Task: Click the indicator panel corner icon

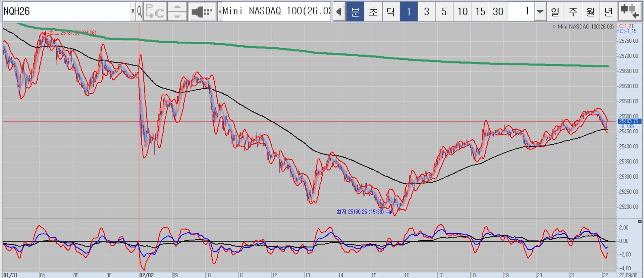Action: click(640, 222)
